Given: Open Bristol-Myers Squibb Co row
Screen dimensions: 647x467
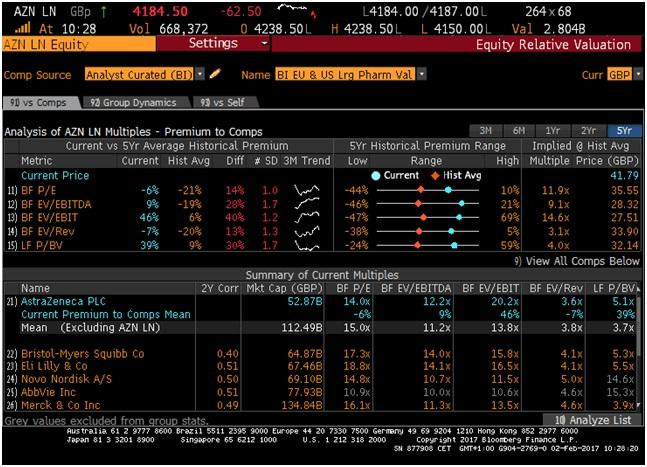Looking at the screenshot, I should [322, 354].
